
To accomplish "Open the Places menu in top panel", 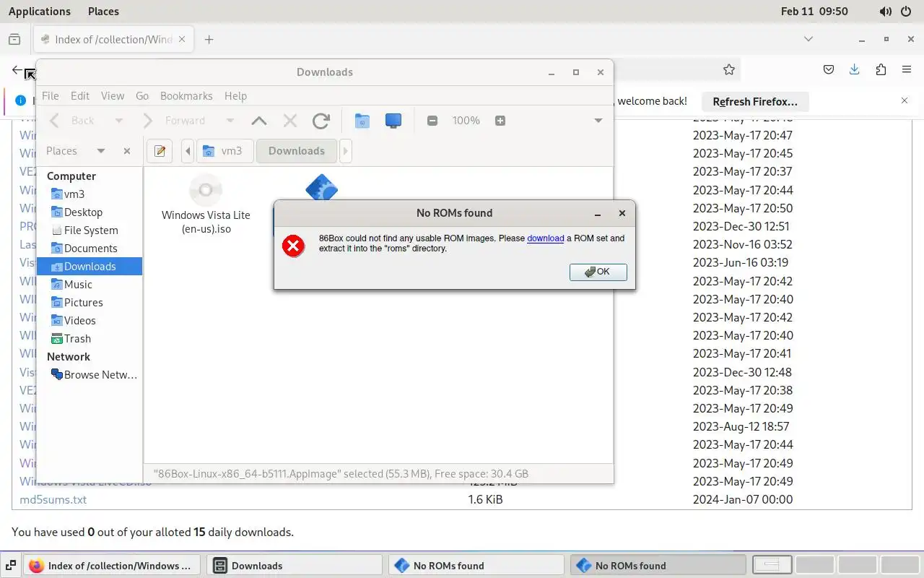I will 103,12.
